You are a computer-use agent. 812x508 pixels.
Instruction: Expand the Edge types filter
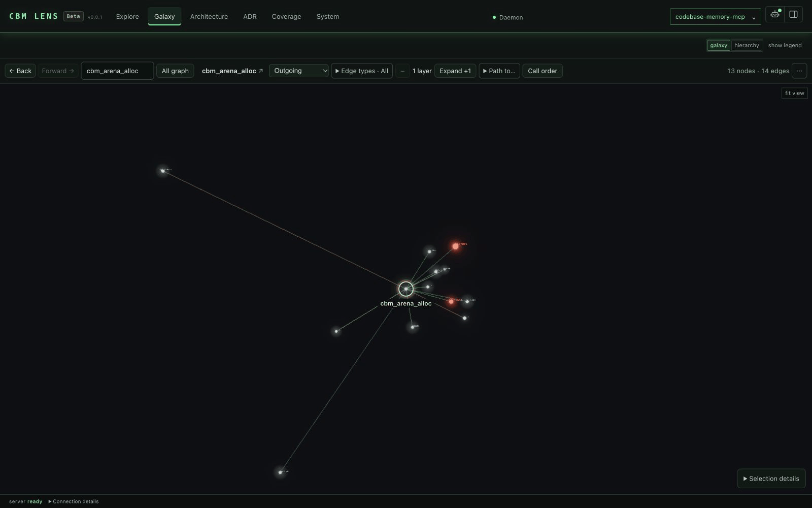click(362, 71)
